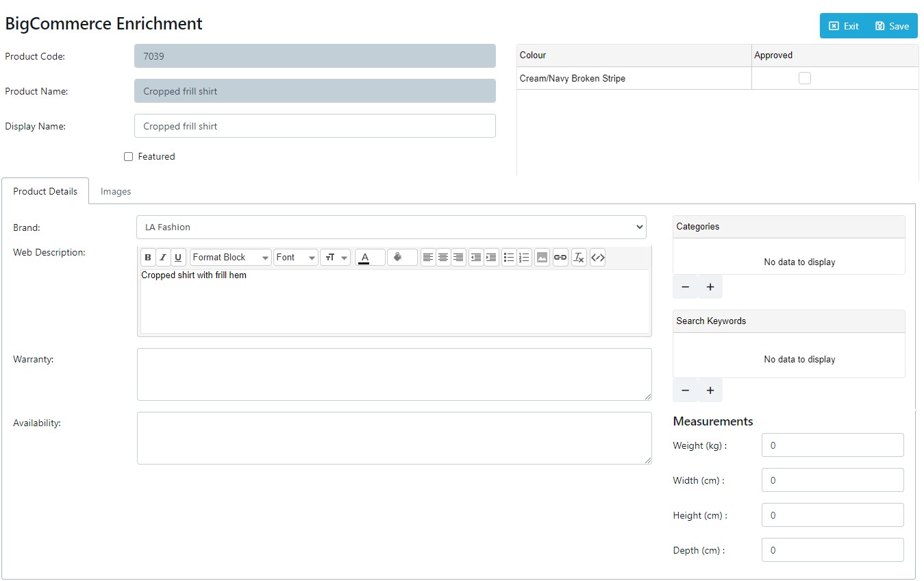Open the Brand dropdown showing LA Fashion
This screenshot has width=924, height=581.
(392, 227)
